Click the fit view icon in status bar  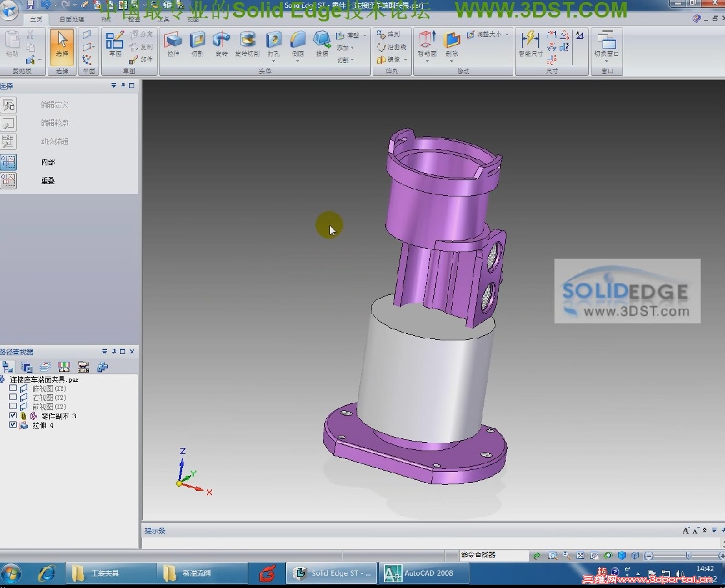pyautogui.click(x=580, y=556)
